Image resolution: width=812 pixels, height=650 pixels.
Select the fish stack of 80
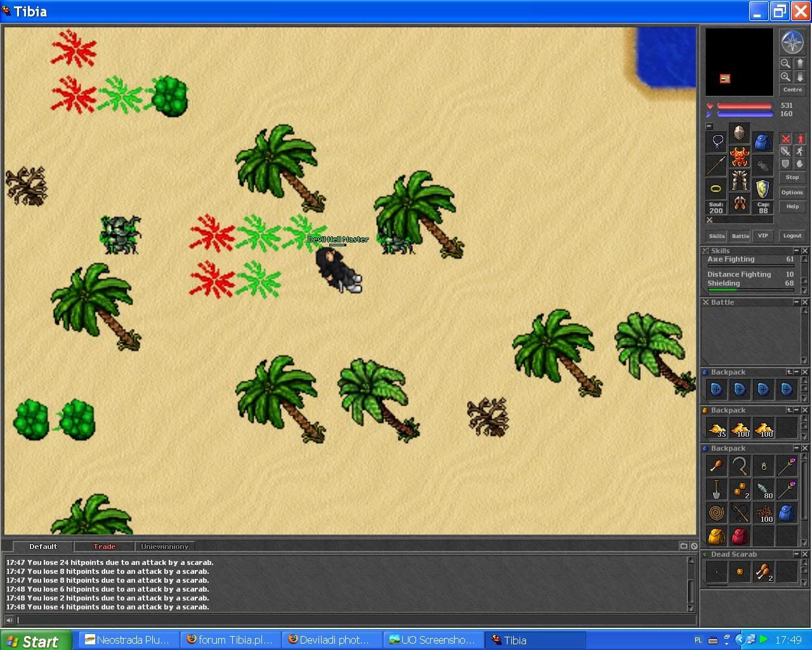coord(763,489)
